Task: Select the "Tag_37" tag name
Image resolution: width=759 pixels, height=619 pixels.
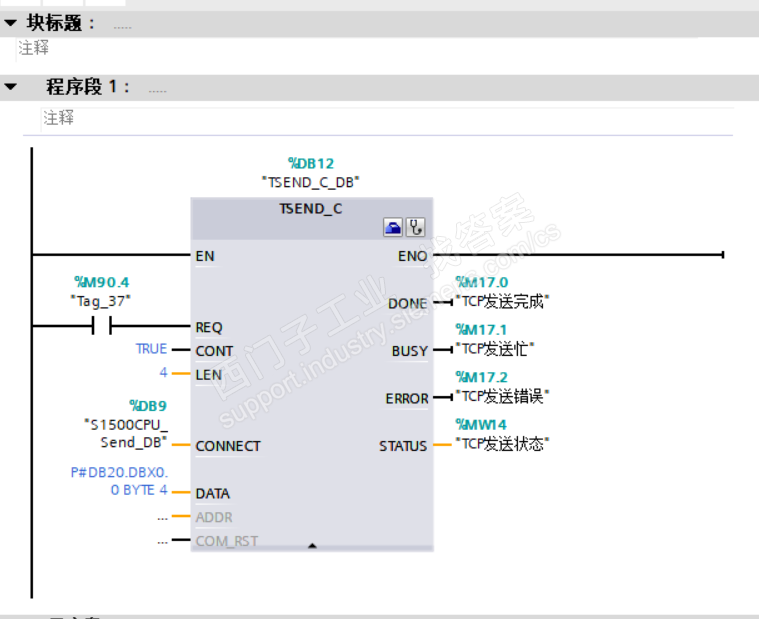Action: pos(101,301)
